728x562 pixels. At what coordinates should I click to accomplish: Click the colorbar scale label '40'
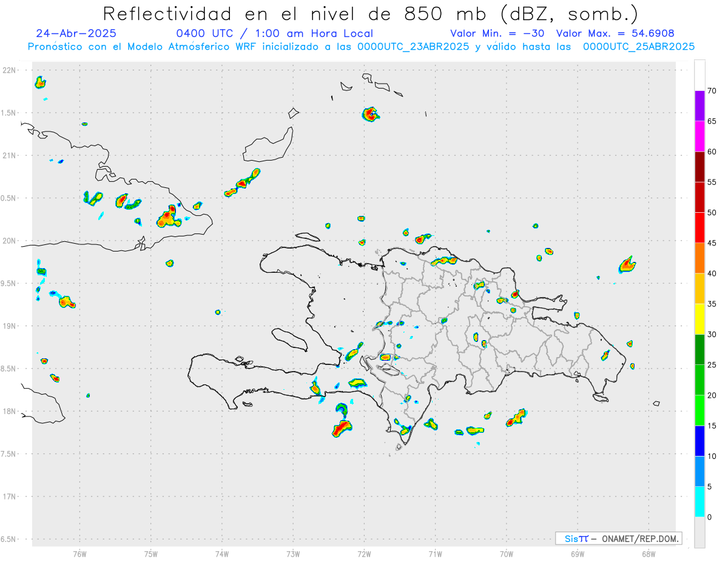[x=713, y=273]
